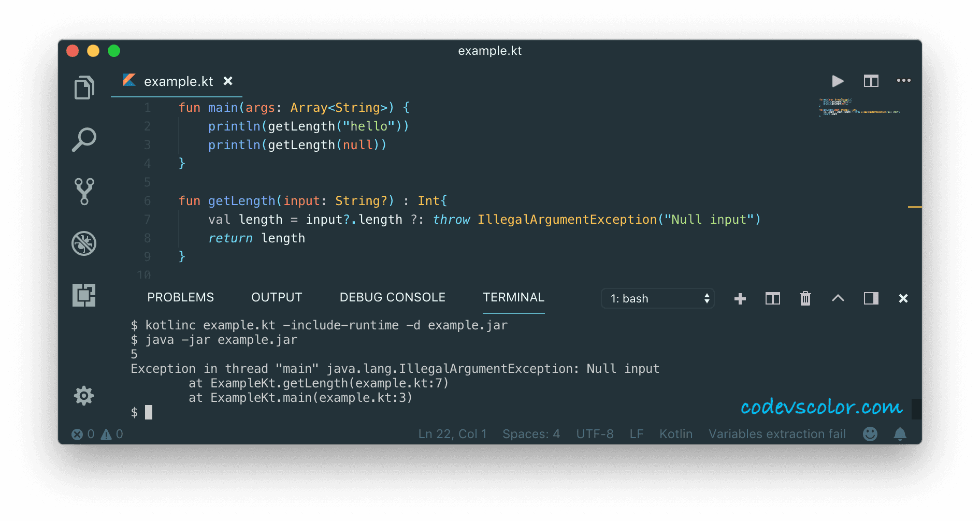
Task: Click the window title 'example.kt'
Action: 489,51
